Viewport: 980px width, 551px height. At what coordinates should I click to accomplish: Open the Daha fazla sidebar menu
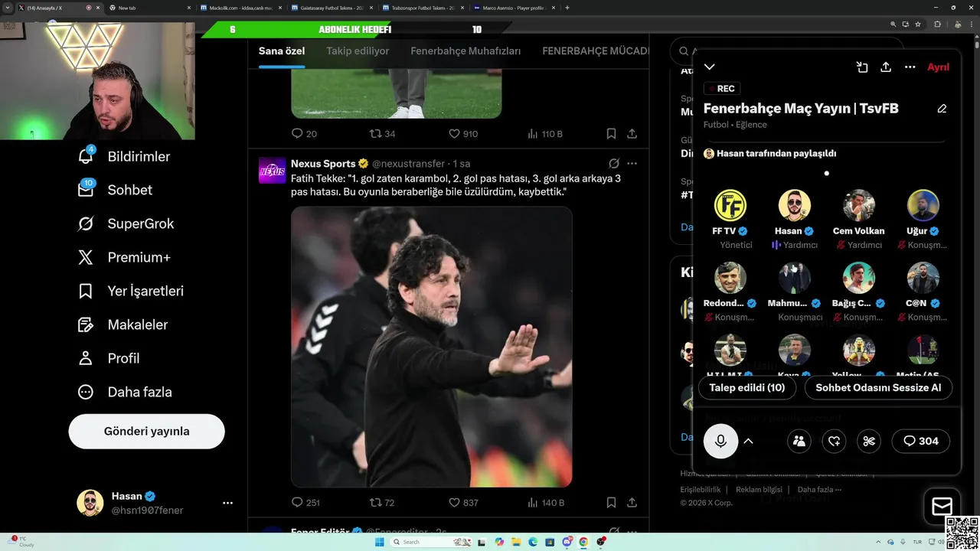click(125, 392)
